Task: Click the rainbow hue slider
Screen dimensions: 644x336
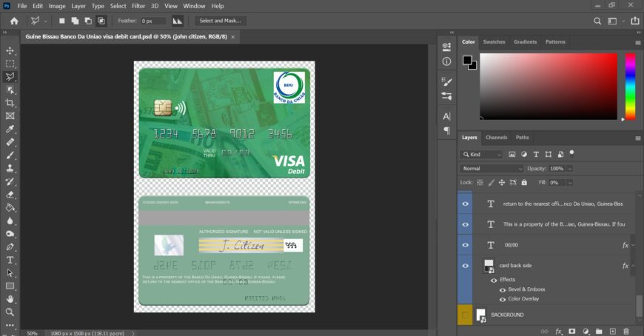Action: click(x=630, y=87)
